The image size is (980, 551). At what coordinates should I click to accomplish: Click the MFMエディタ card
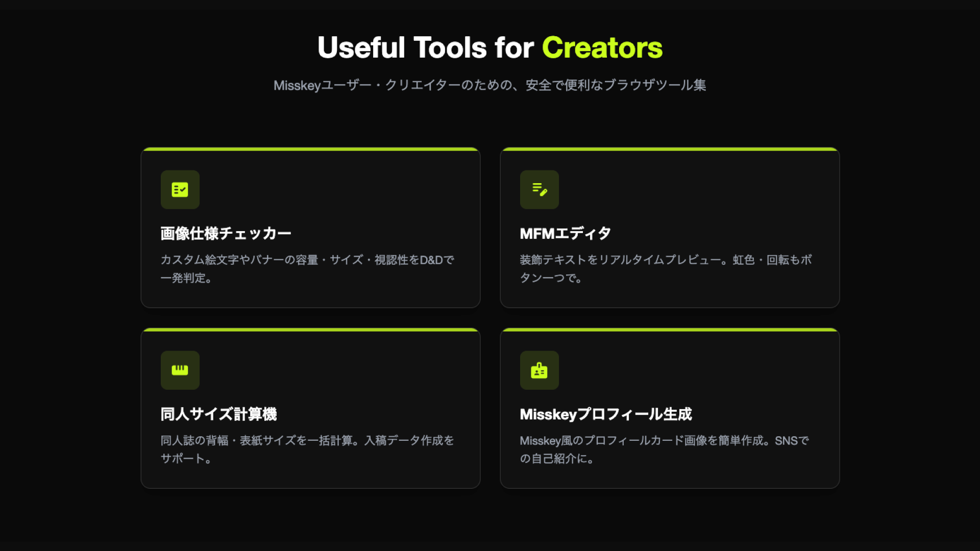[x=670, y=227]
